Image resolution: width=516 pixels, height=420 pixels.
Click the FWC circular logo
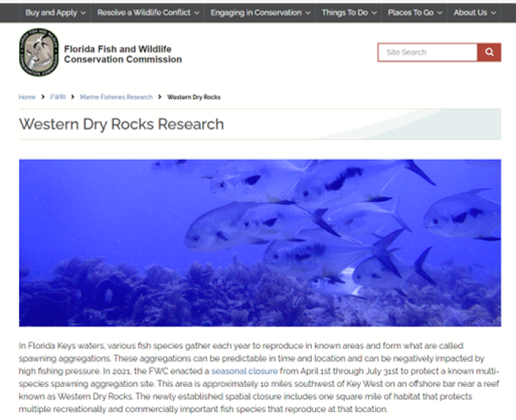point(39,52)
